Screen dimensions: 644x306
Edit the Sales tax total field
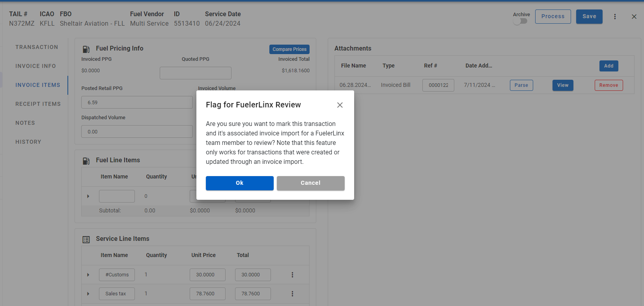(x=253, y=294)
